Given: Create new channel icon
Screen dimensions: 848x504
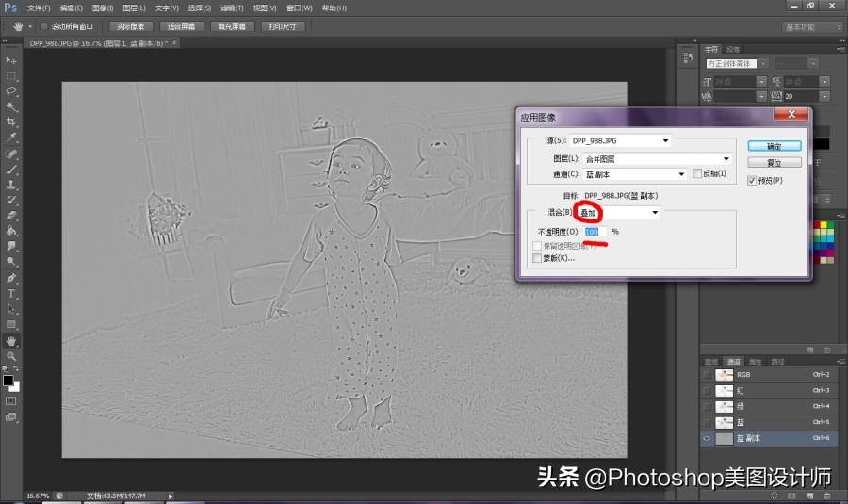Looking at the screenshot, I should pos(809,495).
